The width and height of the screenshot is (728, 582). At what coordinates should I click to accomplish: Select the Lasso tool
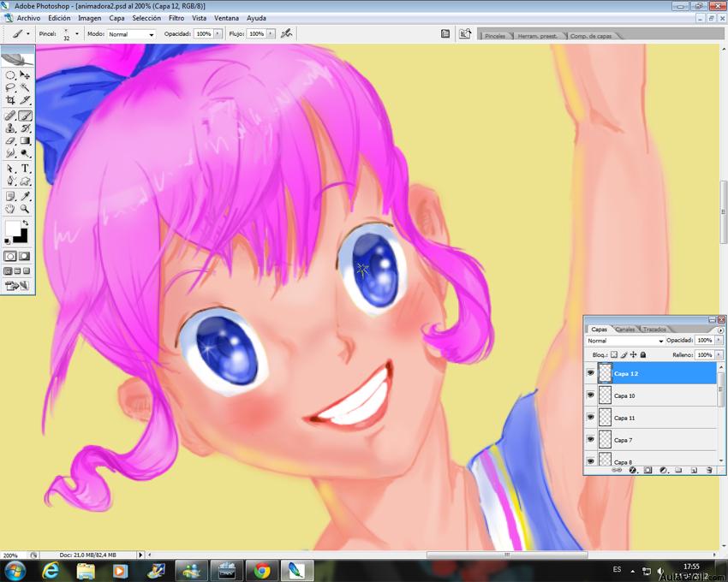(10, 87)
